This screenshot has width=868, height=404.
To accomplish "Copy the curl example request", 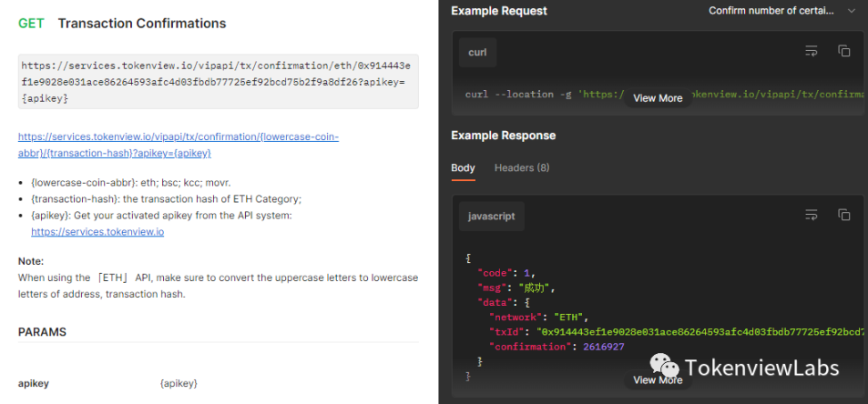I will click(843, 52).
